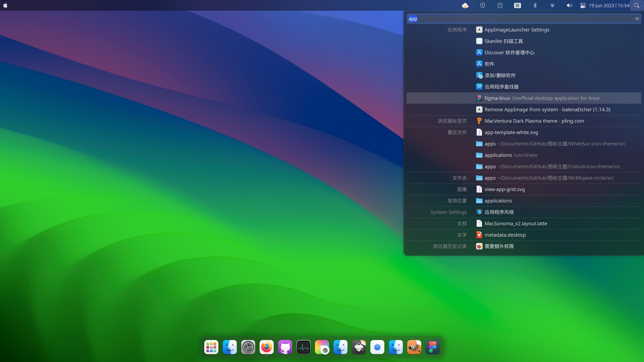The image size is (644, 362).
Task: Open the clipboard tray icon
Action: point(500,5)
